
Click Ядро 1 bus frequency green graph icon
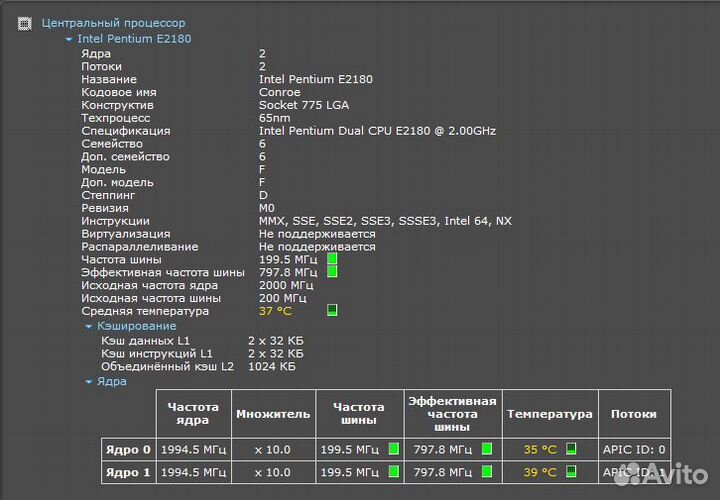[x=394, y=471]
